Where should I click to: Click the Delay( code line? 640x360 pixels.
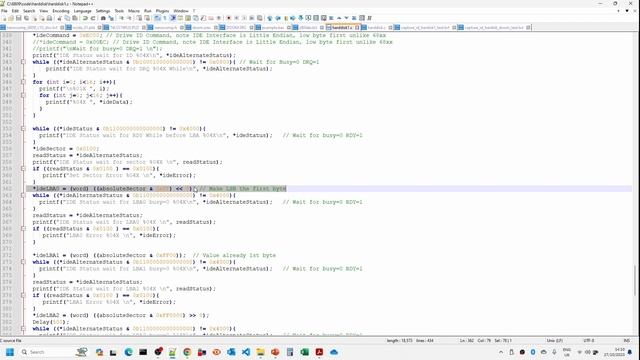click(x=51, y=322)
